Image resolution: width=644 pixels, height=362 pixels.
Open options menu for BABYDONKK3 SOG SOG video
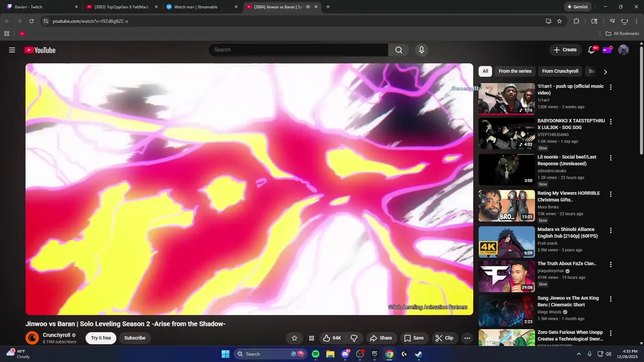[611, 122]
